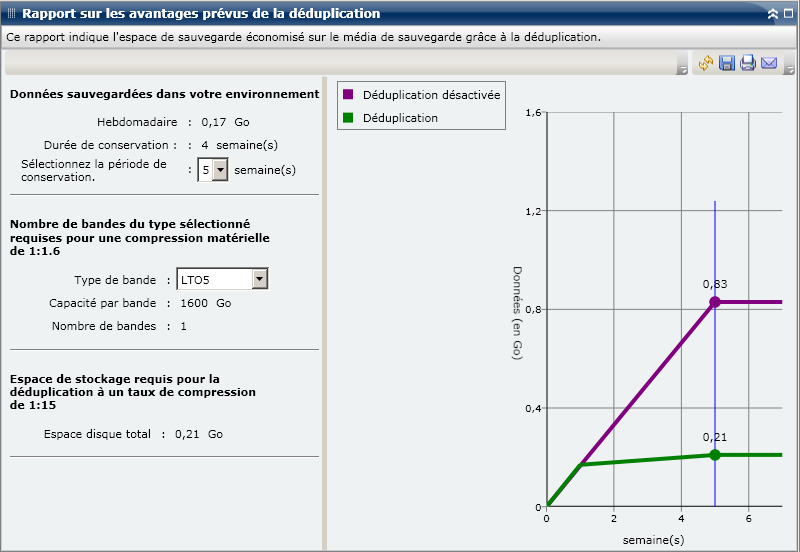Click the green Déduplication legend swatch

click(x=349, y=118)
